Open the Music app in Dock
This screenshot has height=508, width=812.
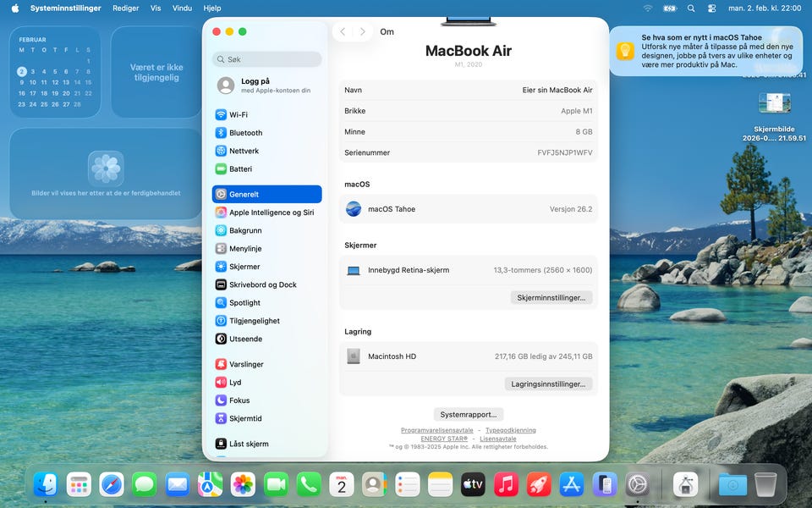click(x=506, y=484)
